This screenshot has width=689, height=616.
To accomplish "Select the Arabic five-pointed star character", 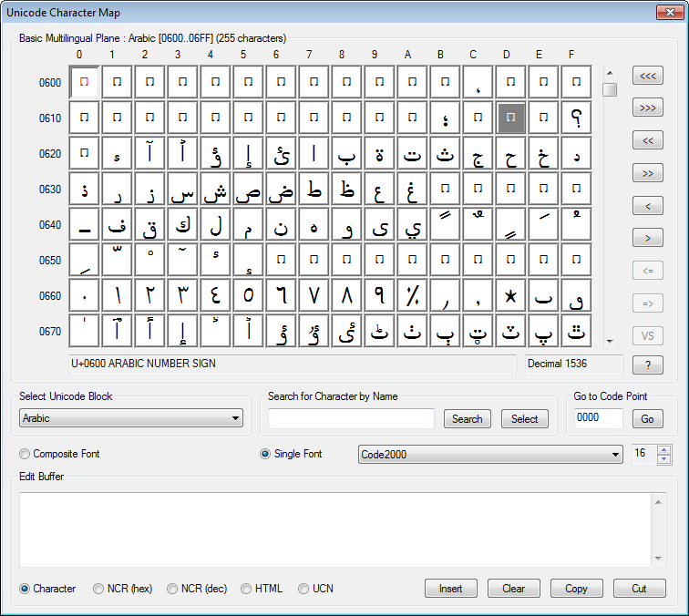I will 510,295.
